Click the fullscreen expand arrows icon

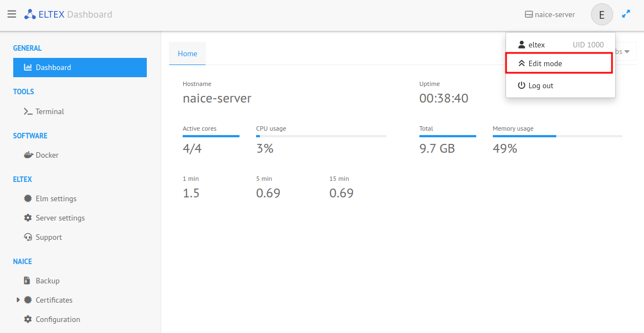626,14
